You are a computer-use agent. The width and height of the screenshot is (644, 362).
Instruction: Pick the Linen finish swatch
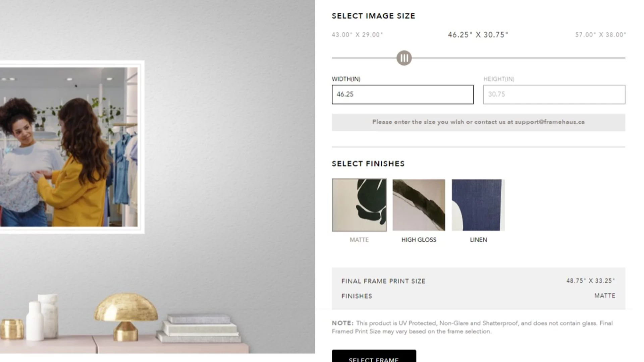(x=478, y=205)
